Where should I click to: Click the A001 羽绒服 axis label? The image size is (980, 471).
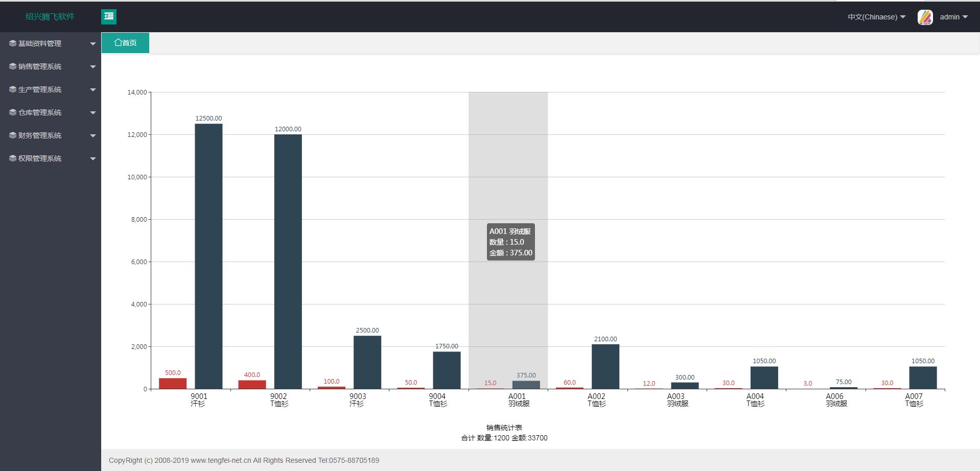519,400
